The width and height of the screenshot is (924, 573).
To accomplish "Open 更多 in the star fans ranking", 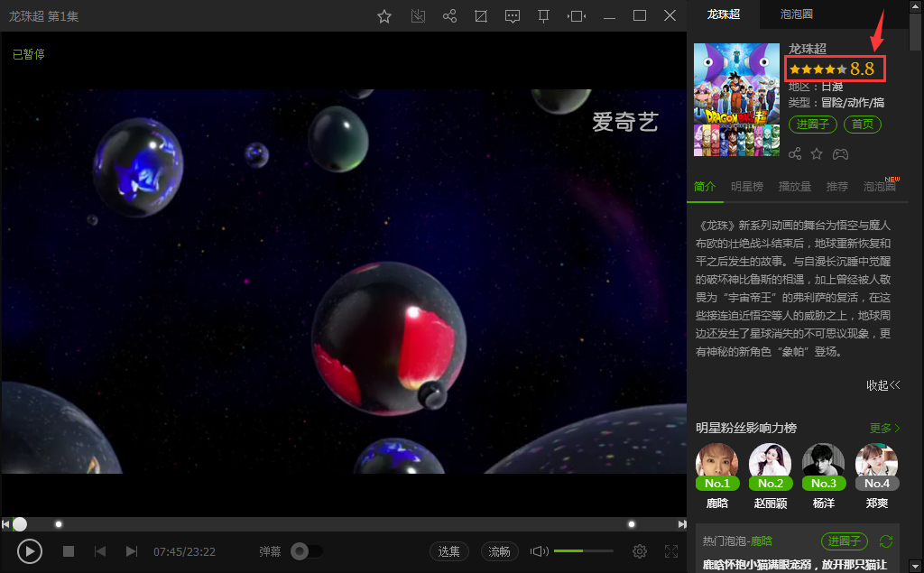I will 884,428.
